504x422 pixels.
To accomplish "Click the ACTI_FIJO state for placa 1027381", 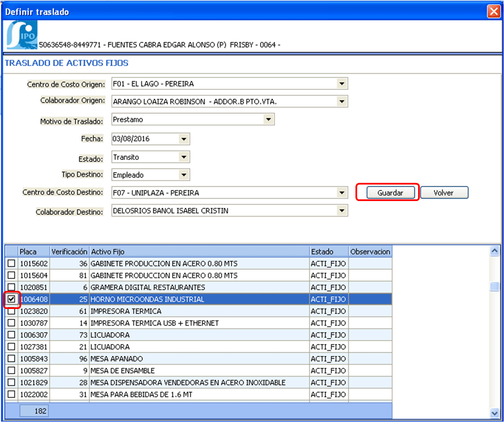I will (328, 347).
